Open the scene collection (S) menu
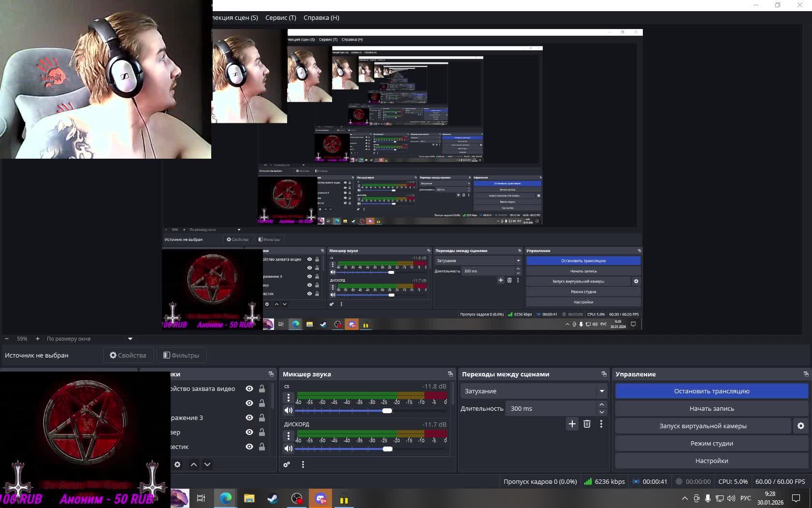 235,17
